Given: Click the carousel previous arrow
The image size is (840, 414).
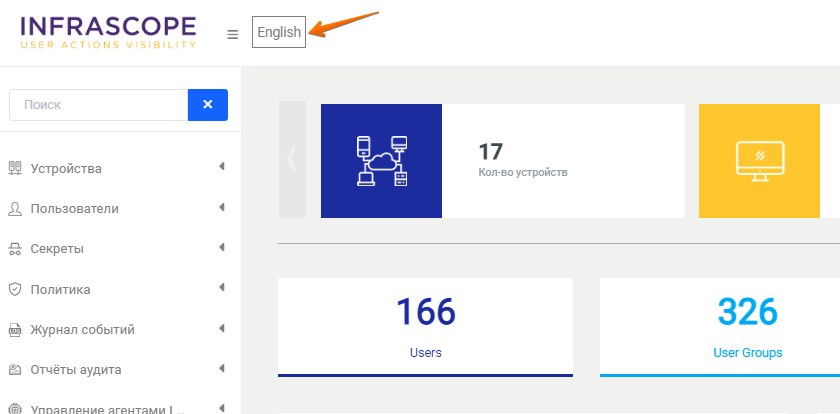Looking at the screenshot, I should click(292, 160).
